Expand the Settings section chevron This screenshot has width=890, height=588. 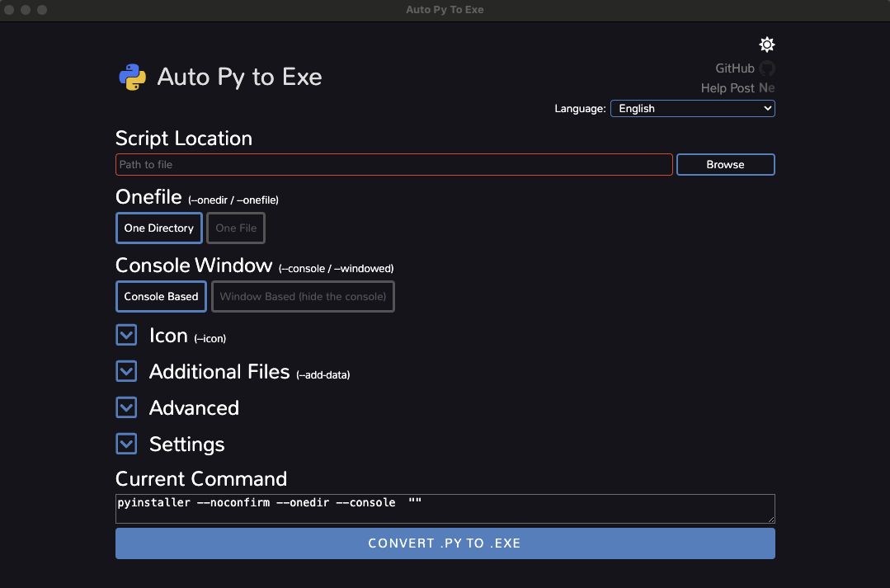126,444
